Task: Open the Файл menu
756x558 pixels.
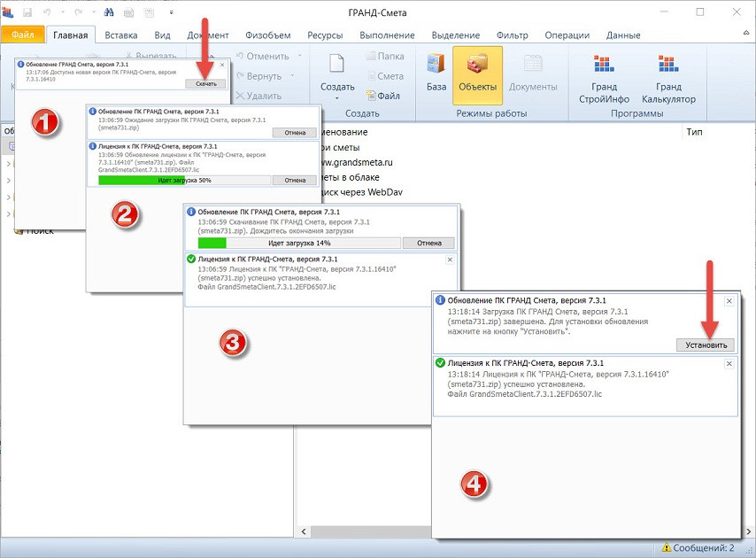Action: [x=22, y=35]
